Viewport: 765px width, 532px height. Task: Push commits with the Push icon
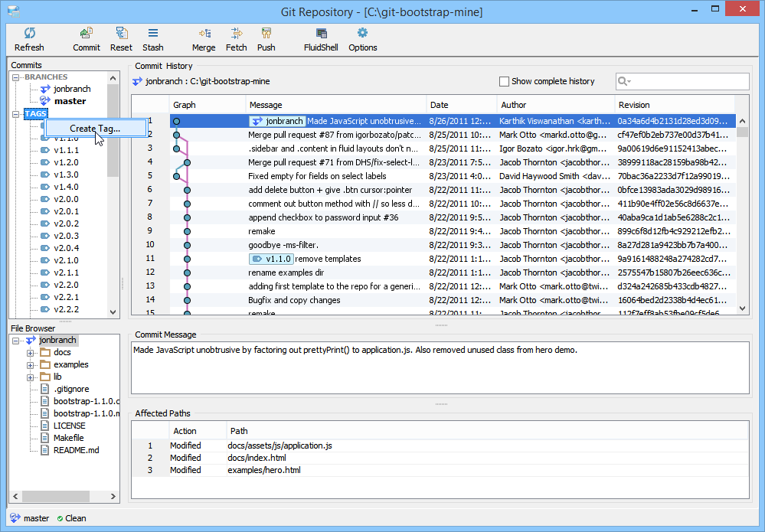(266, 34)
